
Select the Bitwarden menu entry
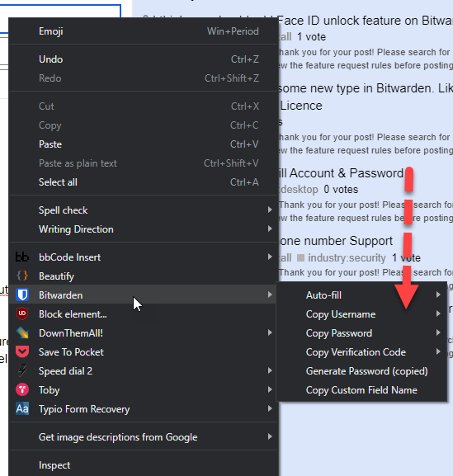click(144, 295)
